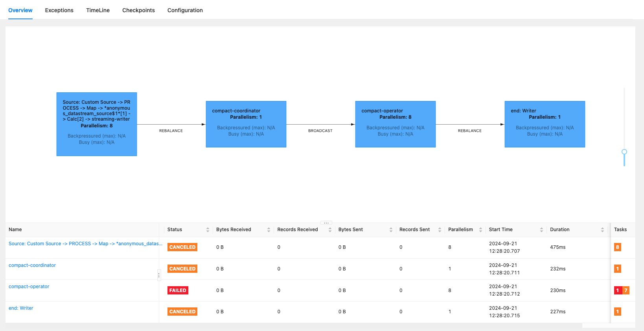Open end: Writer link in table
The image size is (644, 331).
[x=21, y=308]
